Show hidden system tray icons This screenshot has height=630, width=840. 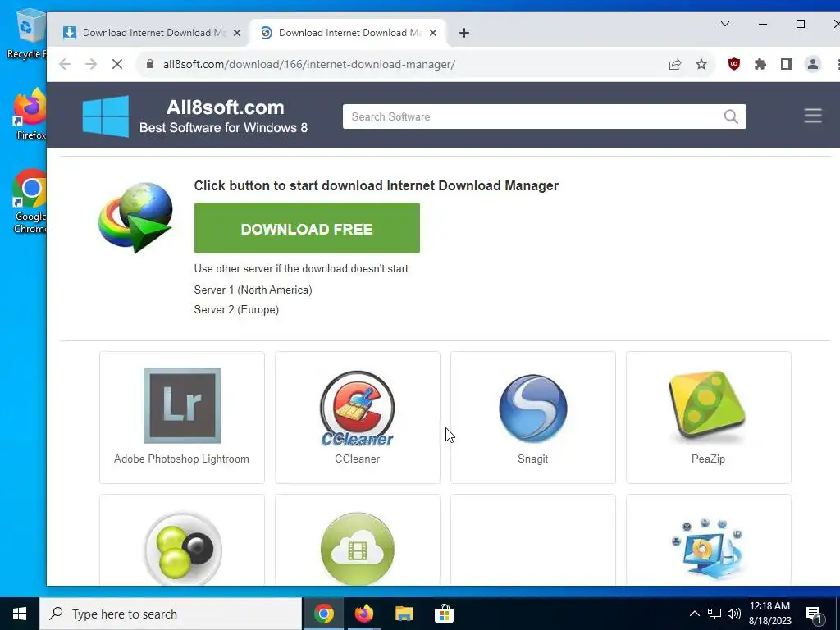(x=694, y=614)
